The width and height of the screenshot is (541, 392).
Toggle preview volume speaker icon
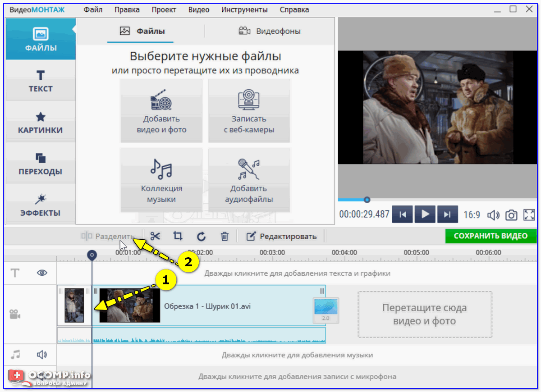[x=494, y=215]
